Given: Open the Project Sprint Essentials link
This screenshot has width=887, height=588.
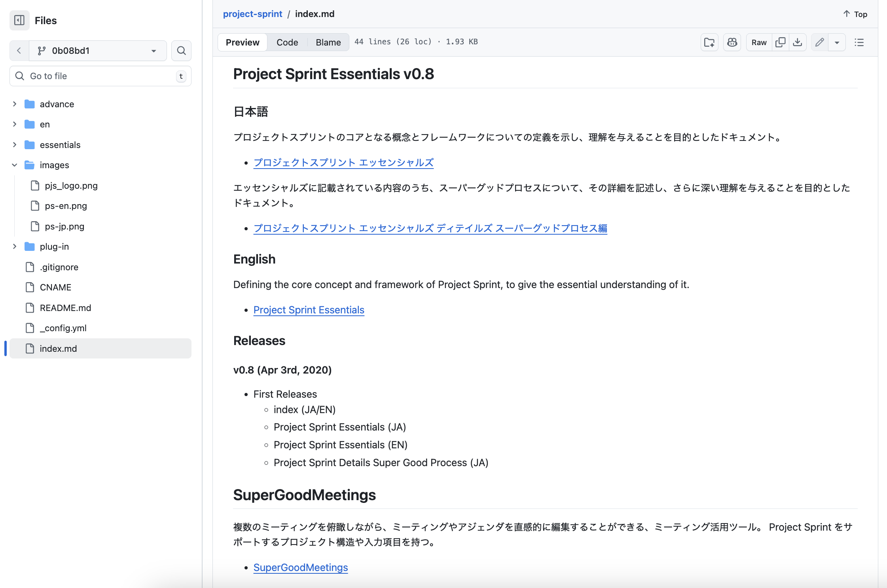Looking at the screenshot, I should pyautogui.click(x=309, y=310).
